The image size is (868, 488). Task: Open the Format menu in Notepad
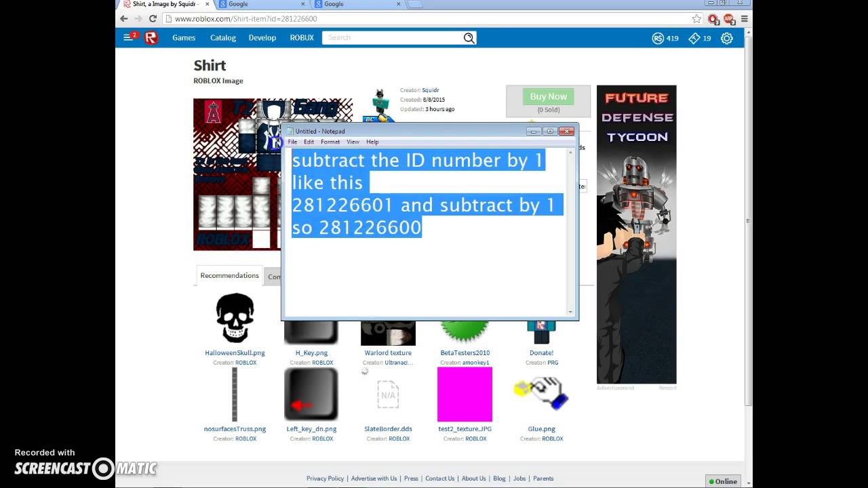pyautogui.click(x=330, y=142)
